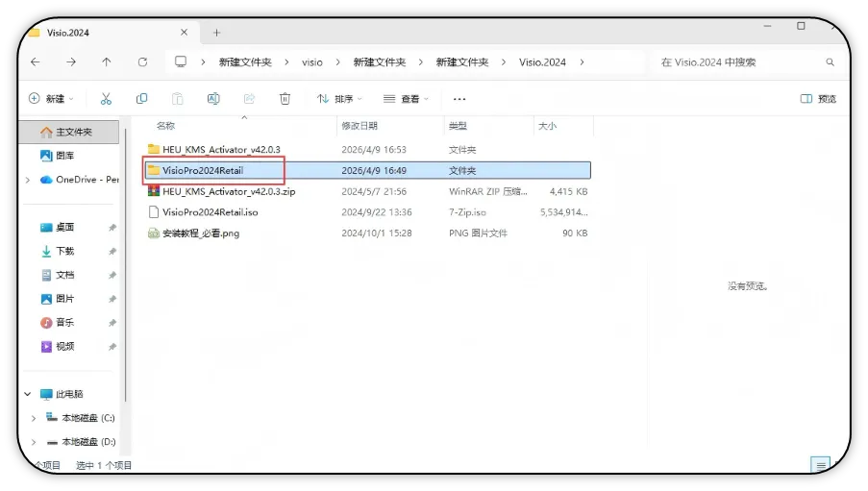The width and height of the screenshot is (868, 491).
Task: Select VisioPro2024Retail.iso file
Action: [367, 212]
